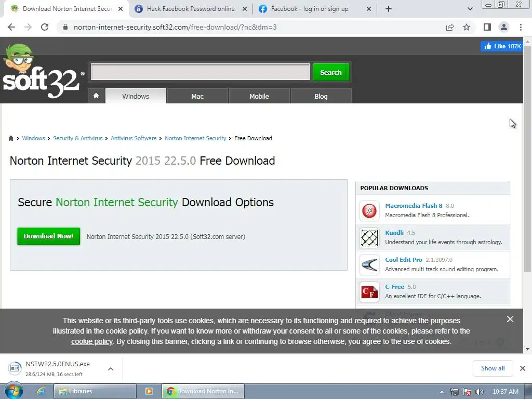Image resolution: width=532 pixels, height=399 pixels.
Task: Click the Facebook Like 107K button
Action: tap(502, 46)
